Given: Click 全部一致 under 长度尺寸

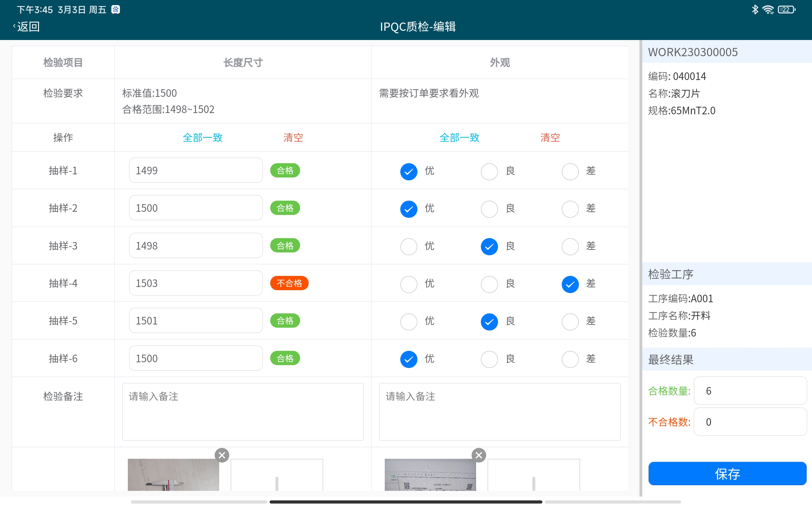Looking at the screenshot, I should 203,137.
